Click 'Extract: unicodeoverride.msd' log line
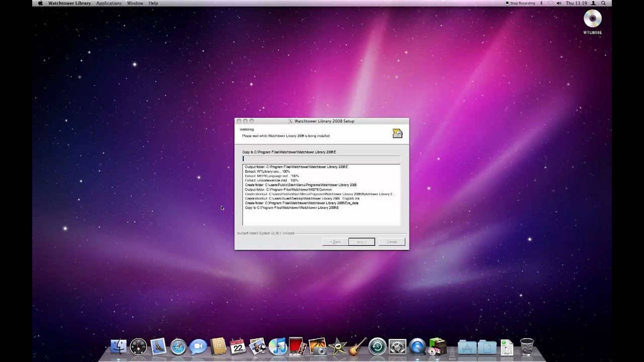The image size is (644, 362). coord(272,180)
